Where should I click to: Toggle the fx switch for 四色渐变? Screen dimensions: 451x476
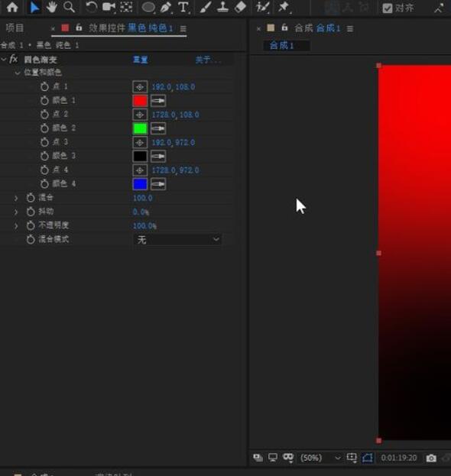[13, 59]
